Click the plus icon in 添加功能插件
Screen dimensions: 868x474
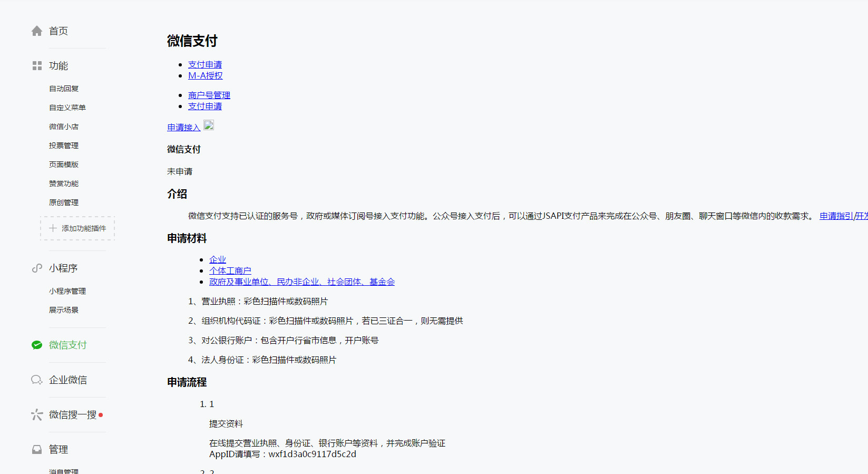point(53,228)
